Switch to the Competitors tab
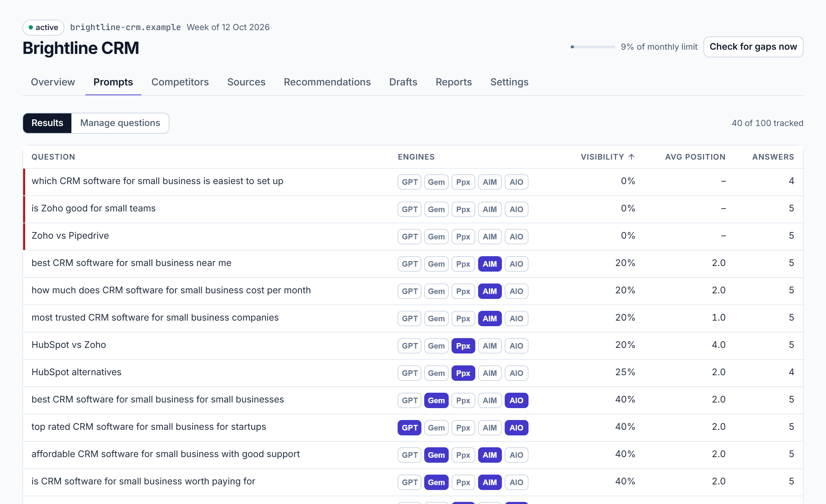Image resolution: width=826 pixels, height=504 pixels. point(180,82)
